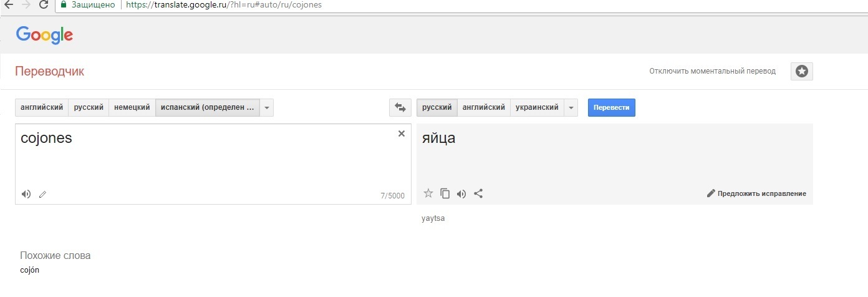Click the Защищено secure label
This screenshot has height=297, width=868.
point(92,4)
